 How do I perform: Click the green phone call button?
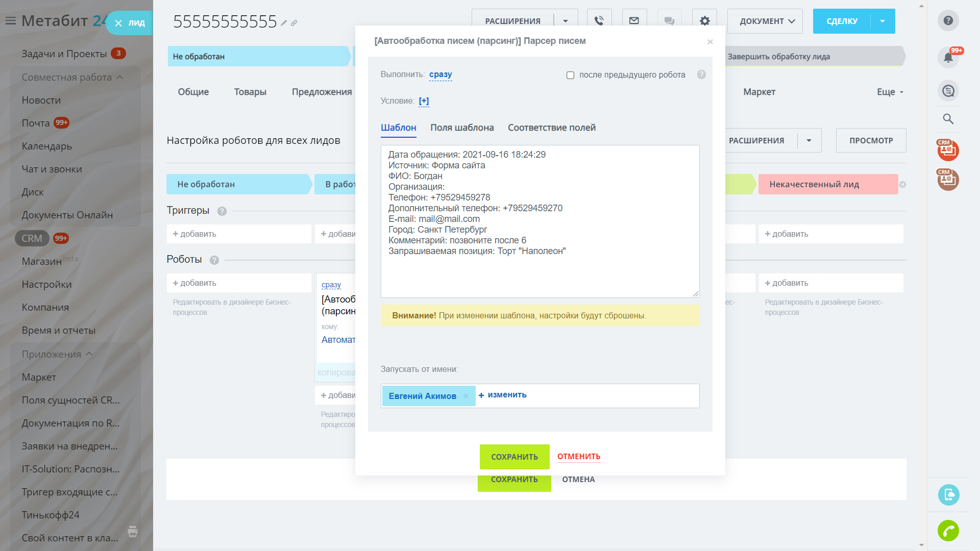pyautogui.click(x=948, y=531)
